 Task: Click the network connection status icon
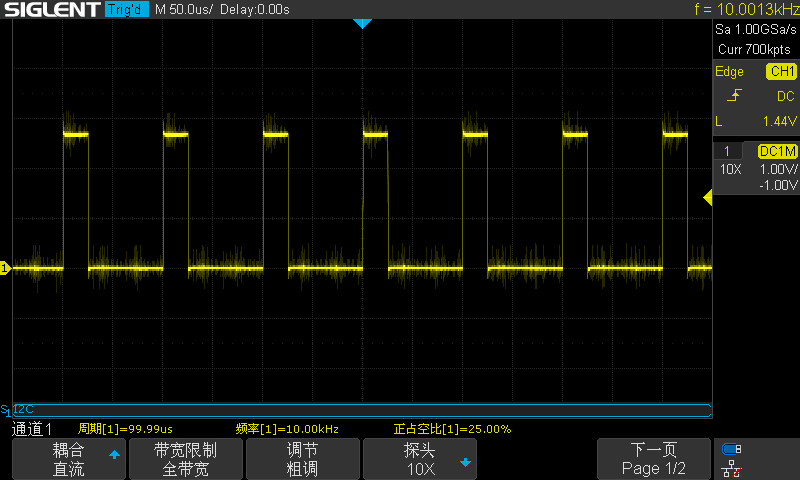pyautogui.click(x=732, y=467)
